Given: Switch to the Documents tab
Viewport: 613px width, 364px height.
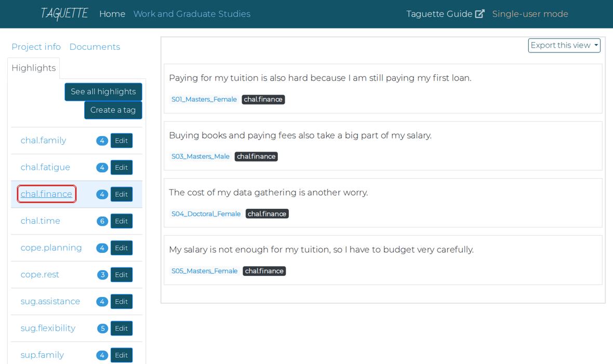Looking at the screenshot, I should [95, 47].
